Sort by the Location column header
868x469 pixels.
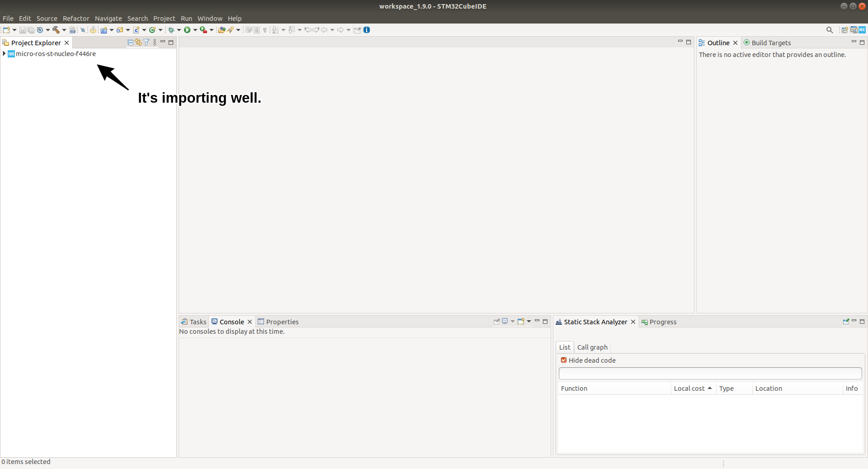(x=797, y=388)
